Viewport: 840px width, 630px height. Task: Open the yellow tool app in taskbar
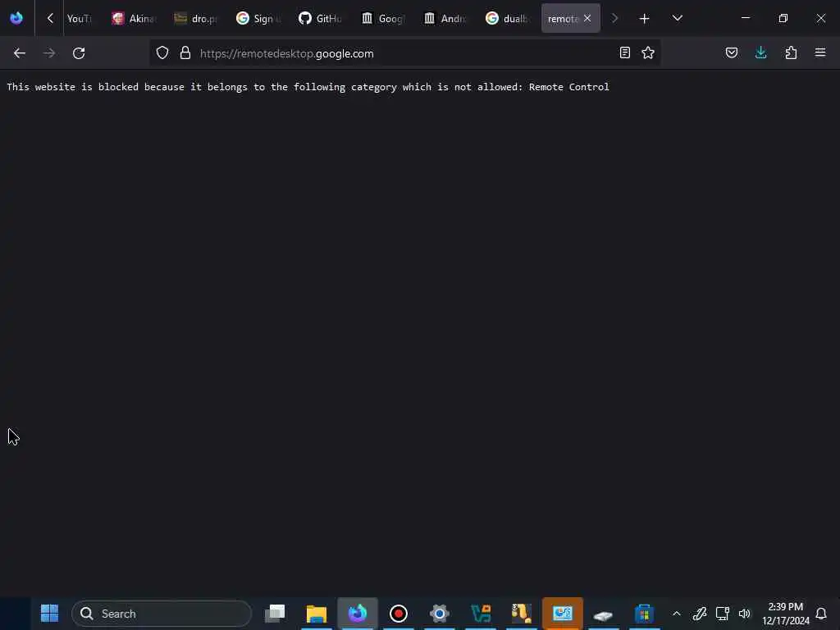pos(521,614)
